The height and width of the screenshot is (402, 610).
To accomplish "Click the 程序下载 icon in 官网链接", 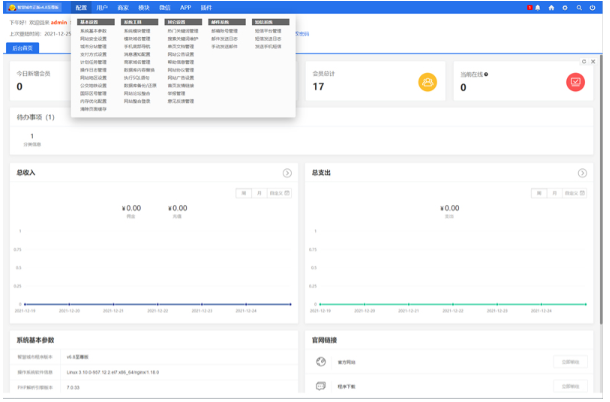I will [321, 385].
